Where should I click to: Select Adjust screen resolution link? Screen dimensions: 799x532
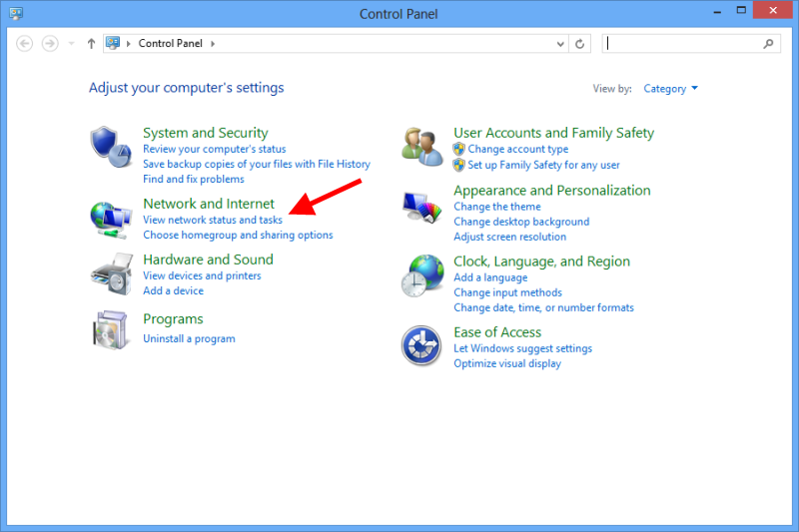[509, 237]
